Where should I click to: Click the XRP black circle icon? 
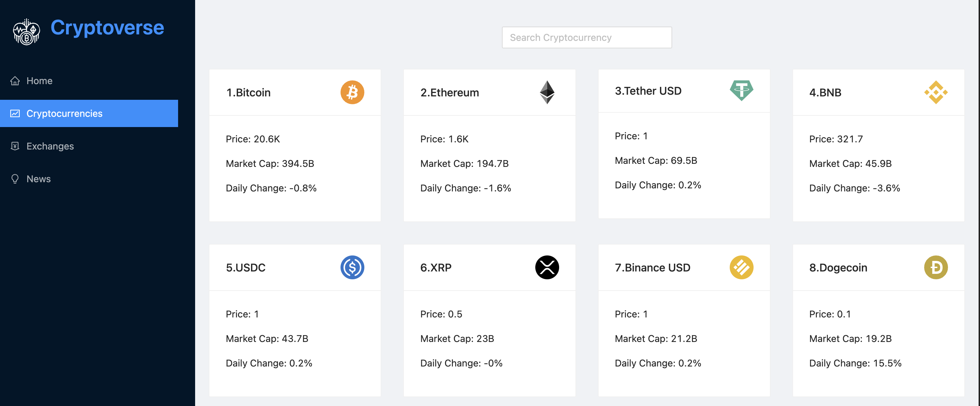pos(547,267)
